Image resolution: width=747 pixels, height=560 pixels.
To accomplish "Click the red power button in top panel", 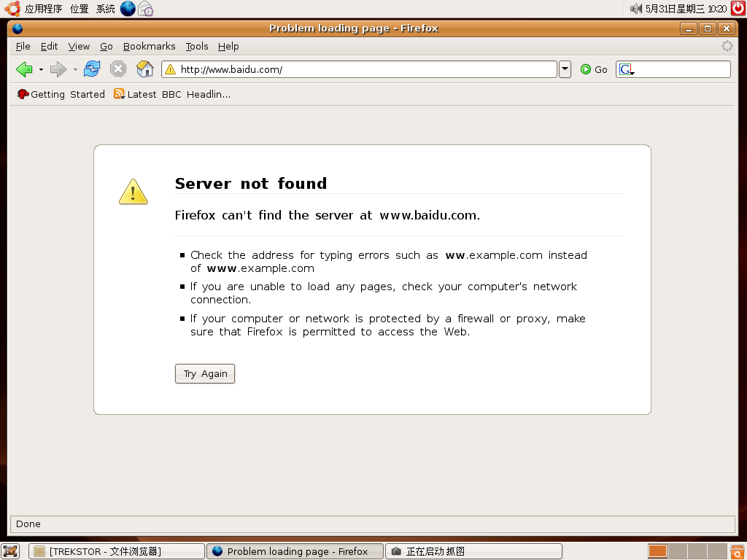I will [738, 8].
